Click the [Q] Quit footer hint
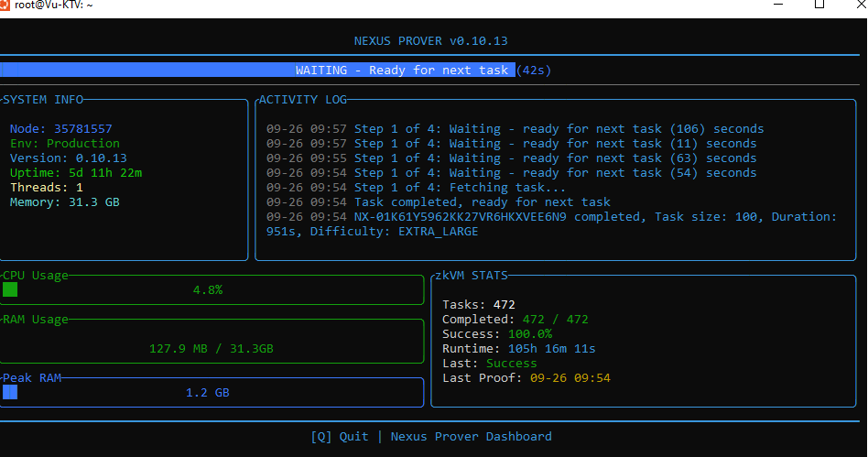The width and height of the screenshot is (868, 457). pyautogui.click(x=340, y=437)
